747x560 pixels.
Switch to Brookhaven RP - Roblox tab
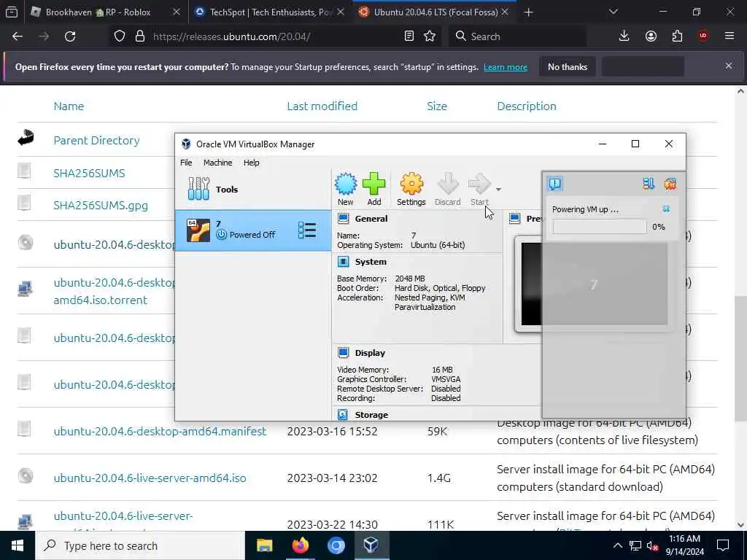98,12
